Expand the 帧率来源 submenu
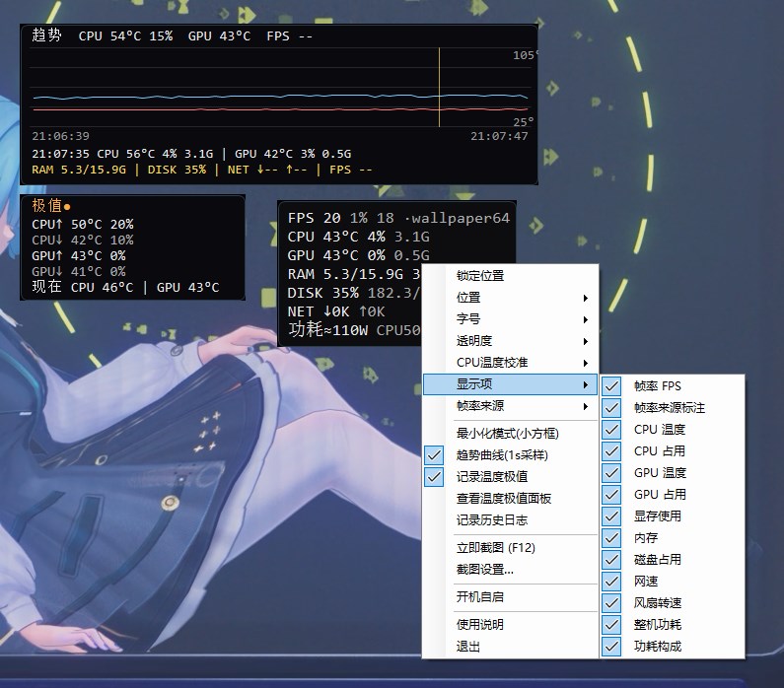Screen dimensions: 784x688 pos(510,406)
